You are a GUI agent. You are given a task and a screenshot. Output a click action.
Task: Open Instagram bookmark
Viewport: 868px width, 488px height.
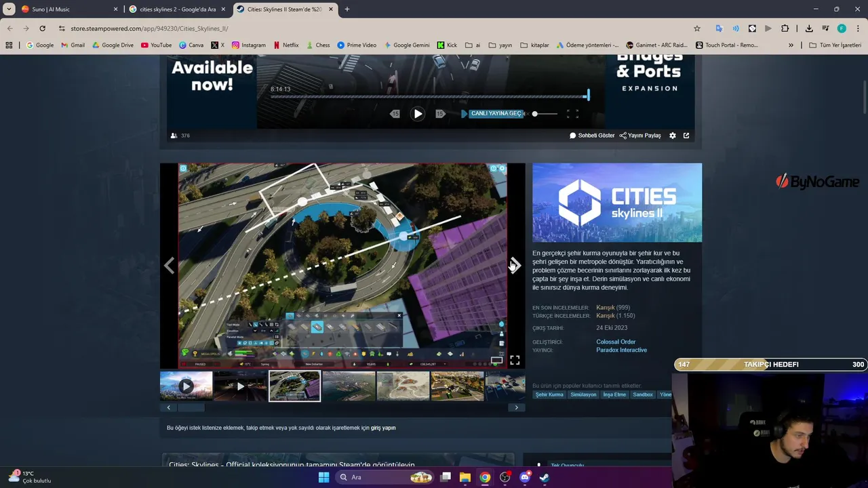[x=249, y=45]
